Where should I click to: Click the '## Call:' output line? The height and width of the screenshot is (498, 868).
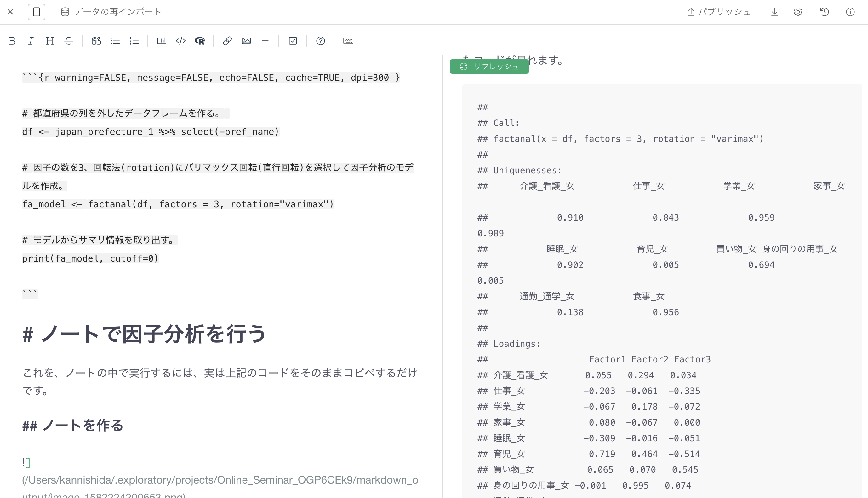498,124
